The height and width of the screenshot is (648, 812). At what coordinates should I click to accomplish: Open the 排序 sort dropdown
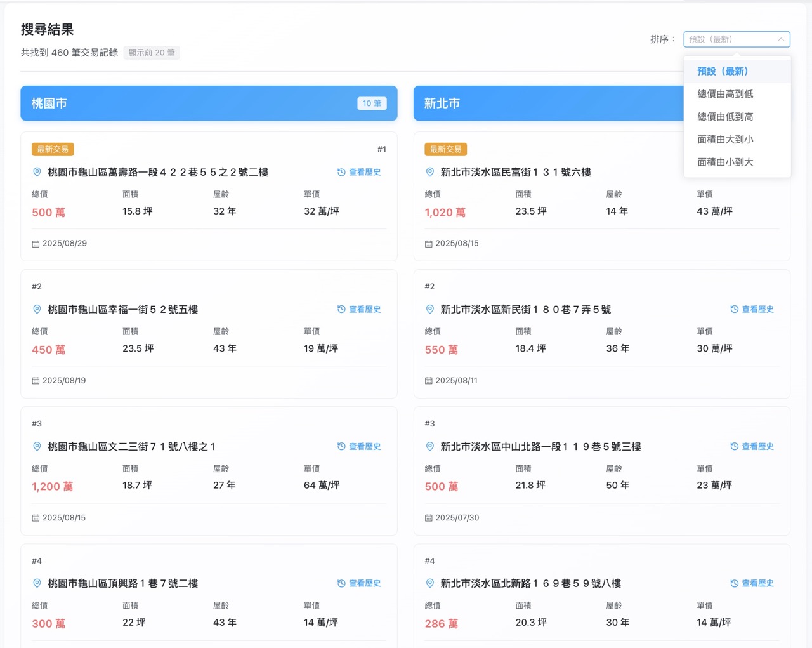[736, 39]
